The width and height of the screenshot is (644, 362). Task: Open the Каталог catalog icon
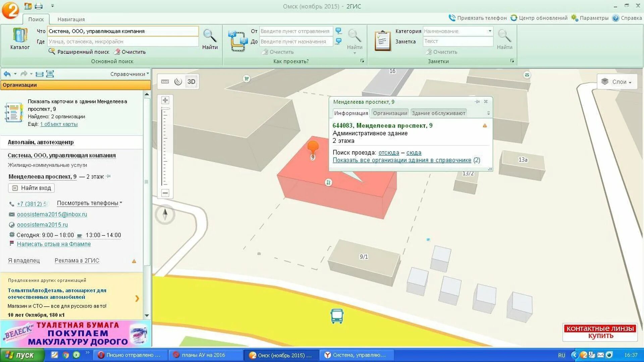point(20,39)
